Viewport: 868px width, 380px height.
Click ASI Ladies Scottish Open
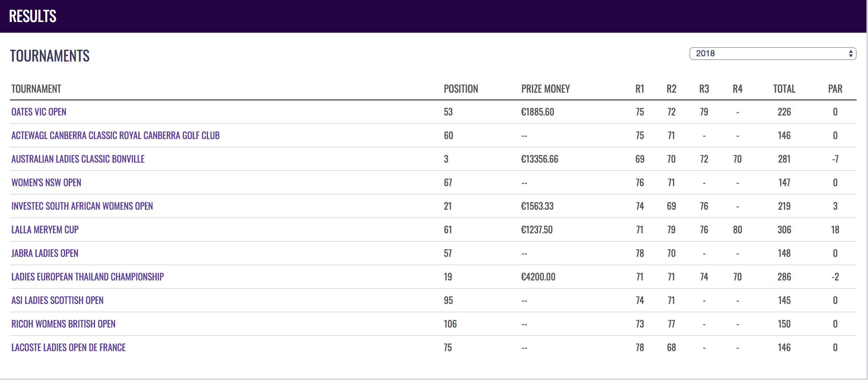pyautogui.click(x=57, y=301)
